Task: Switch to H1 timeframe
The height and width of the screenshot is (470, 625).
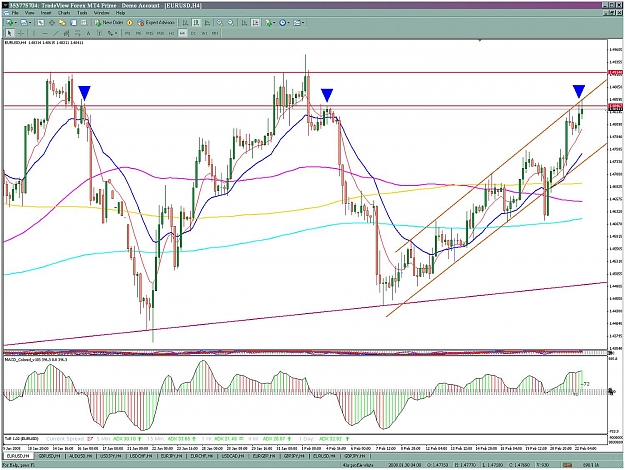Action: coord(171,33)
